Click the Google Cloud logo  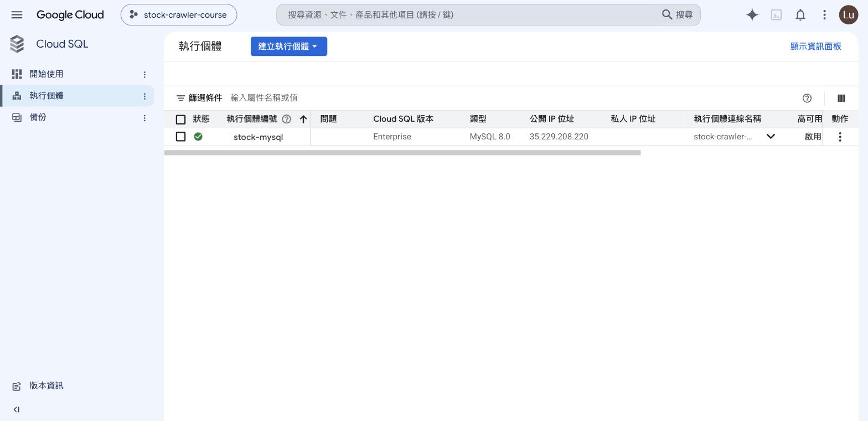(x=70, y=15)
